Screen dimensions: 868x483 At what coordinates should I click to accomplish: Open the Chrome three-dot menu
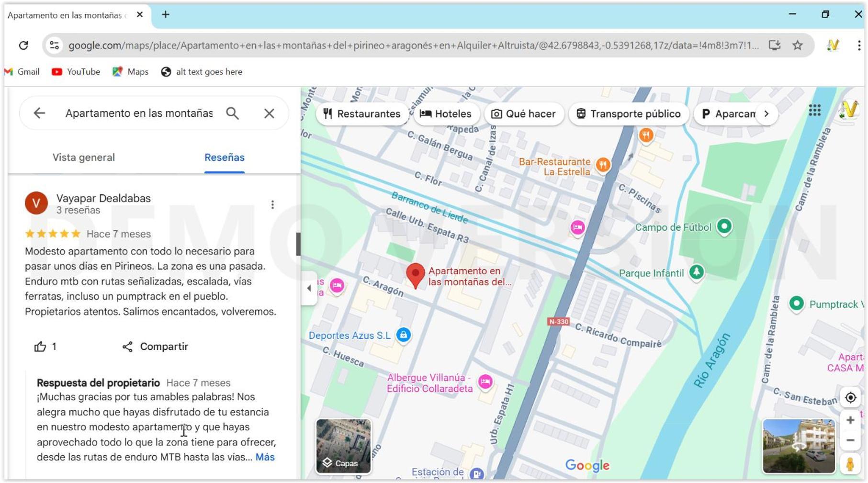859,45
